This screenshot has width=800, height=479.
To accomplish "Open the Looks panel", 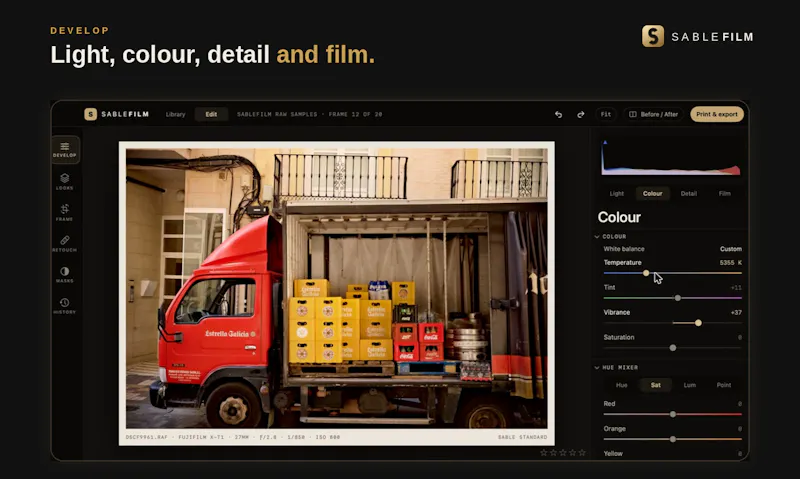I will pyautogui.click(x=65, y=181).
